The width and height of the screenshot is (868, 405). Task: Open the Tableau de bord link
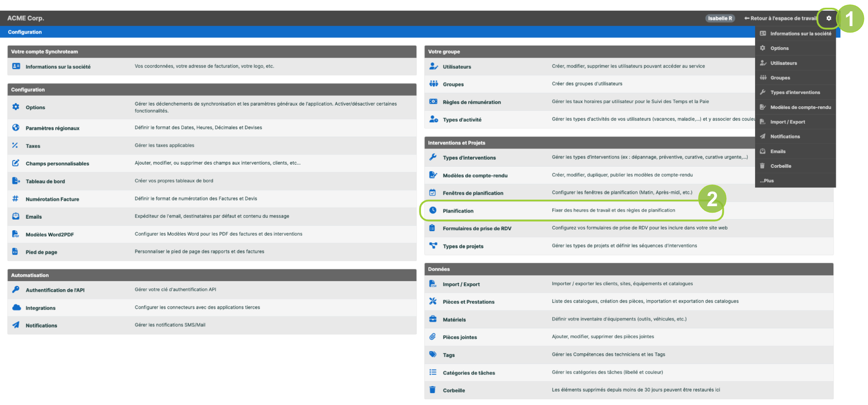[x=45, y=181]
